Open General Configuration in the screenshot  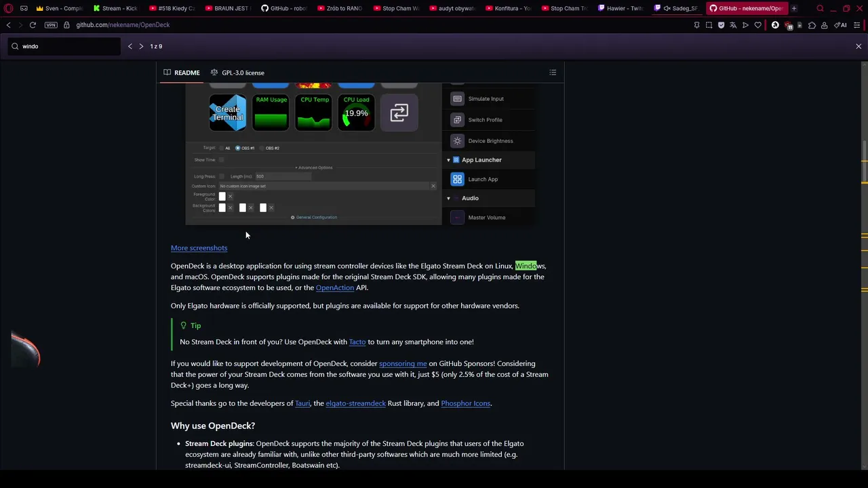tap(314, 218)
